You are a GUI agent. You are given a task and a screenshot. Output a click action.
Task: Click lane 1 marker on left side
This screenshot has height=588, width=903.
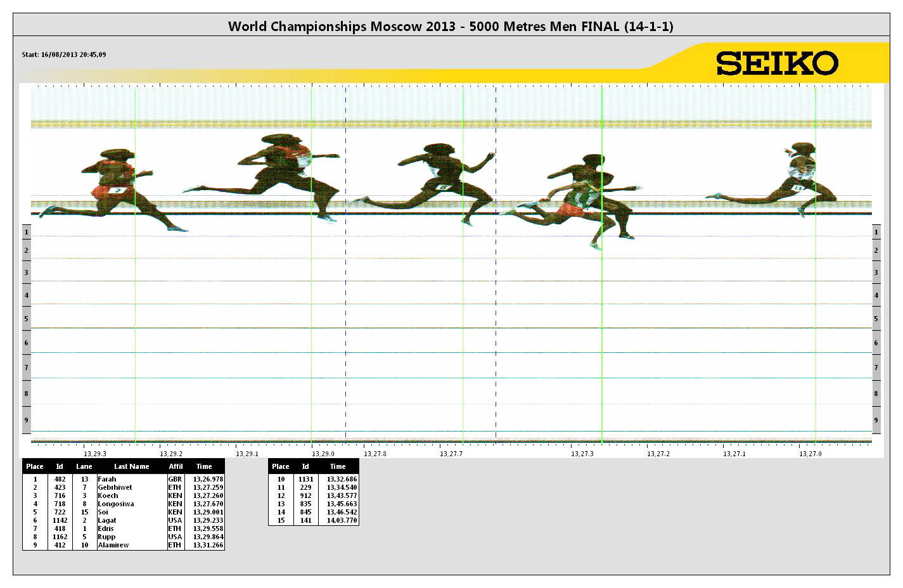(x=26, y=233)
